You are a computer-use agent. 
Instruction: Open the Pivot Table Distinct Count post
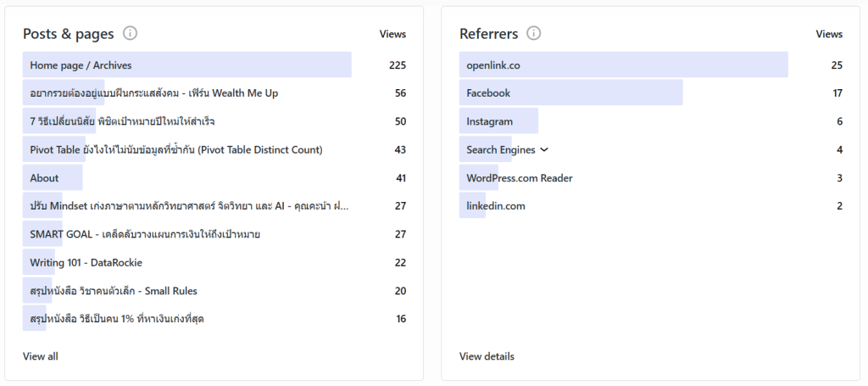click(x=175, y=150)
